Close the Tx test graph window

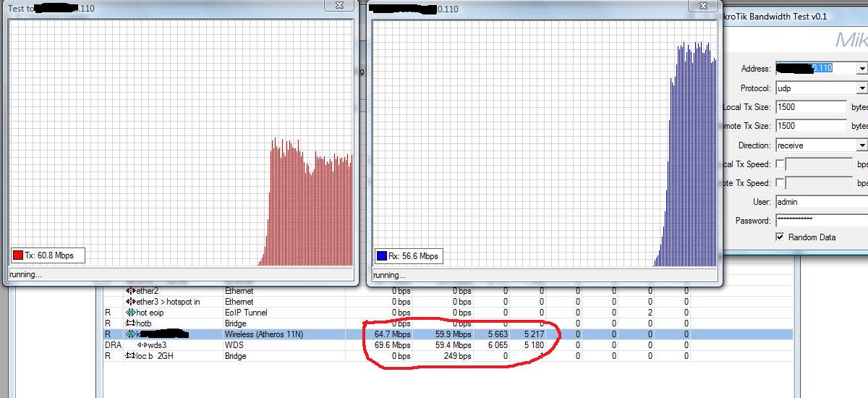click(338, 6)
